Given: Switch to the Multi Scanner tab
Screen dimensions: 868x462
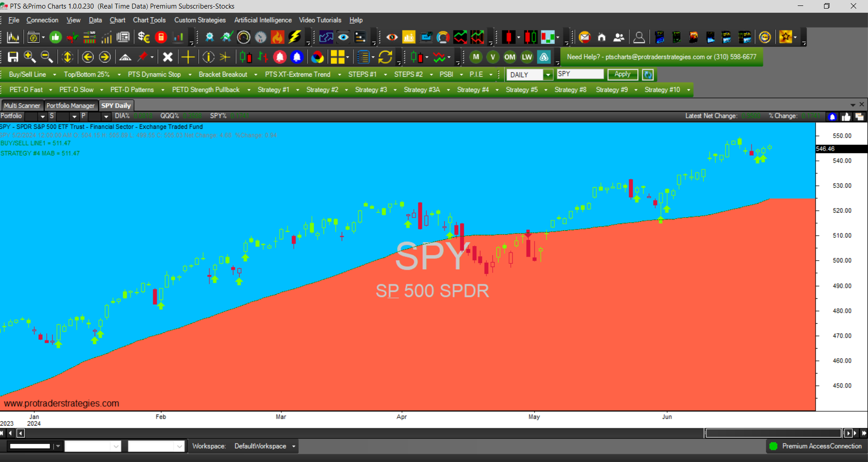Looking at the screenshot, I should coord(22,106).
